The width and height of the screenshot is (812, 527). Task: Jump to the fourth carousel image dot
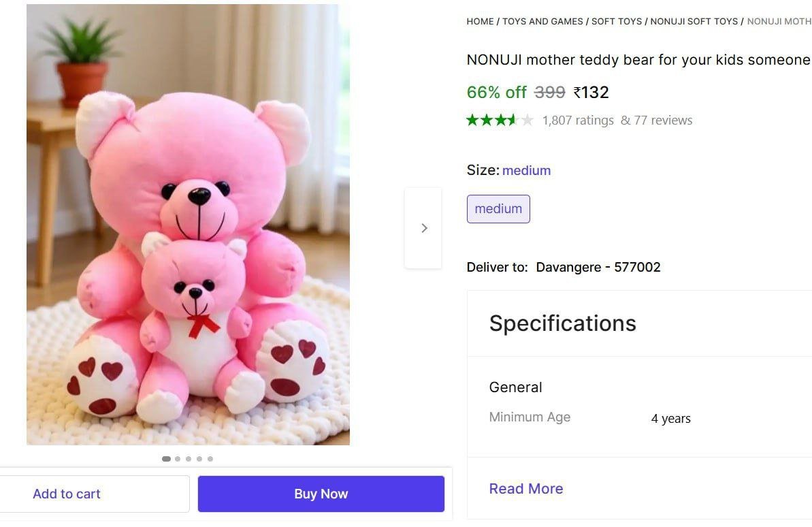(x=199, y=459)
